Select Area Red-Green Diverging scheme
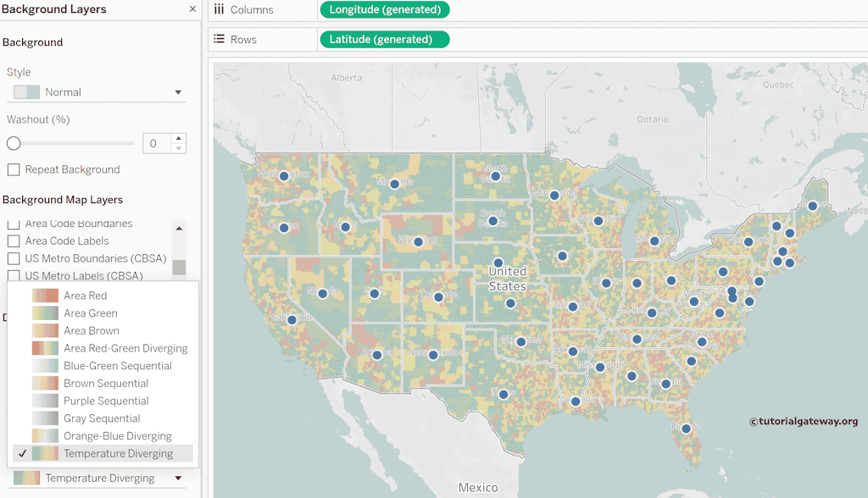Viewport: 868px width, 498px height. coord(103,348)
